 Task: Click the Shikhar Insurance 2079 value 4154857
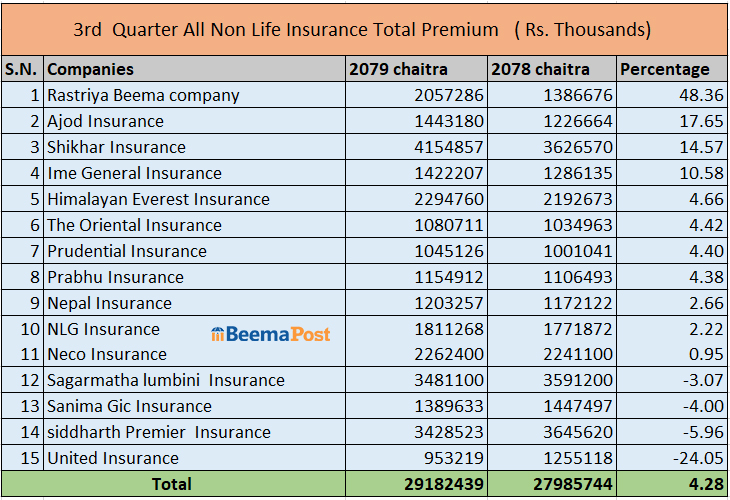click(x=448, y=147)
